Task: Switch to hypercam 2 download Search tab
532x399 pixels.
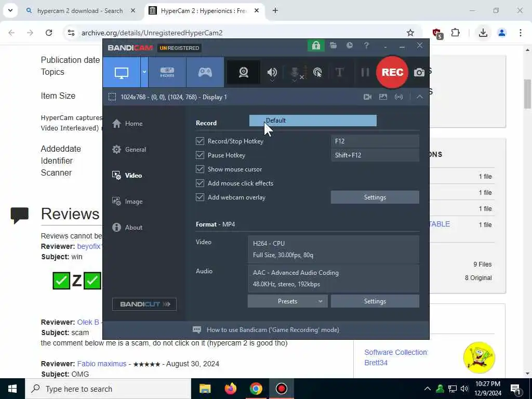Action: (x=79, y=11)
